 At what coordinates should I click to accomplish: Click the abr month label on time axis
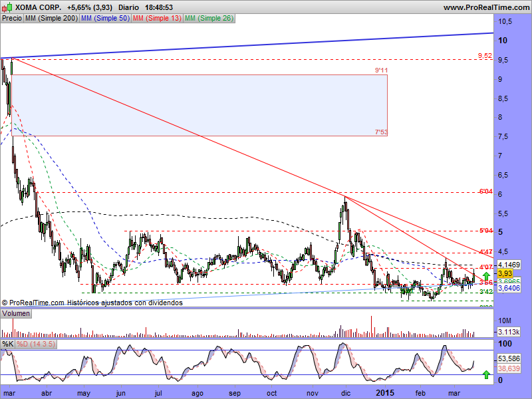click(47, 394)
